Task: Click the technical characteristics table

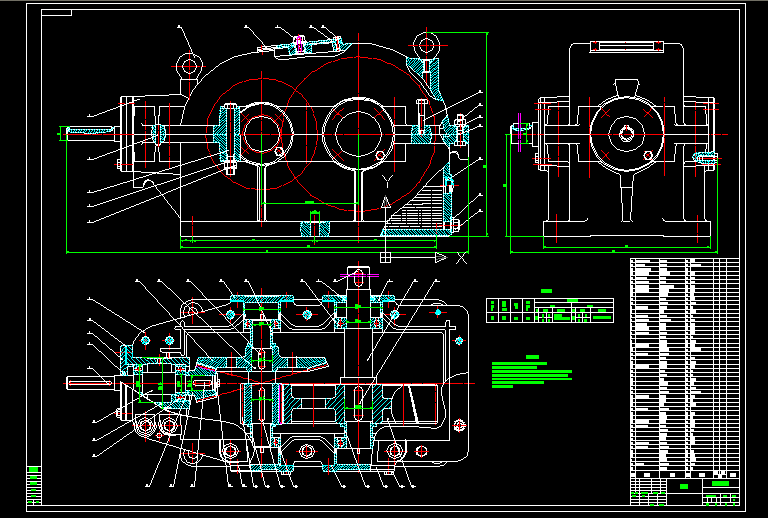Action: coord(549,310)
